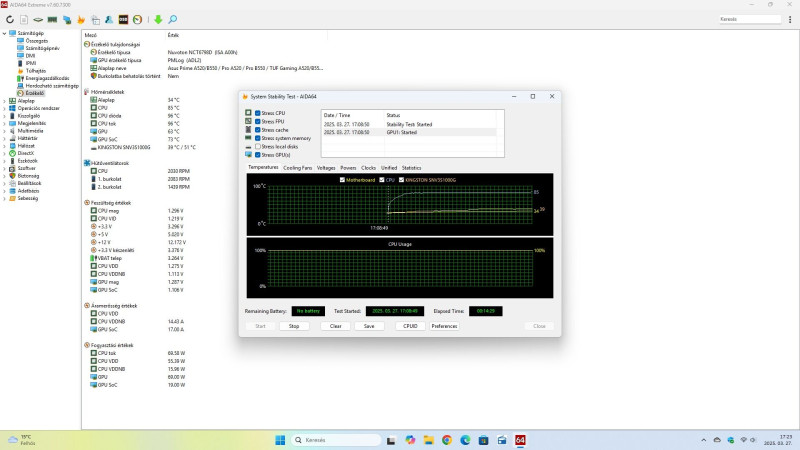Expand the Hálózat tree node
The image size is (800, 450).
(x=5, y=146)
